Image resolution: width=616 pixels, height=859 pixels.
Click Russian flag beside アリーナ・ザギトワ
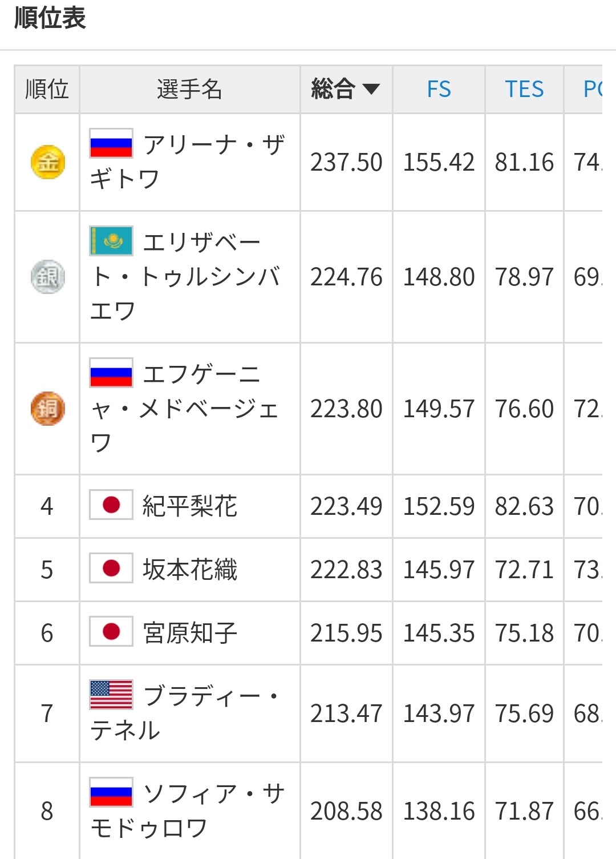point(111,143)
